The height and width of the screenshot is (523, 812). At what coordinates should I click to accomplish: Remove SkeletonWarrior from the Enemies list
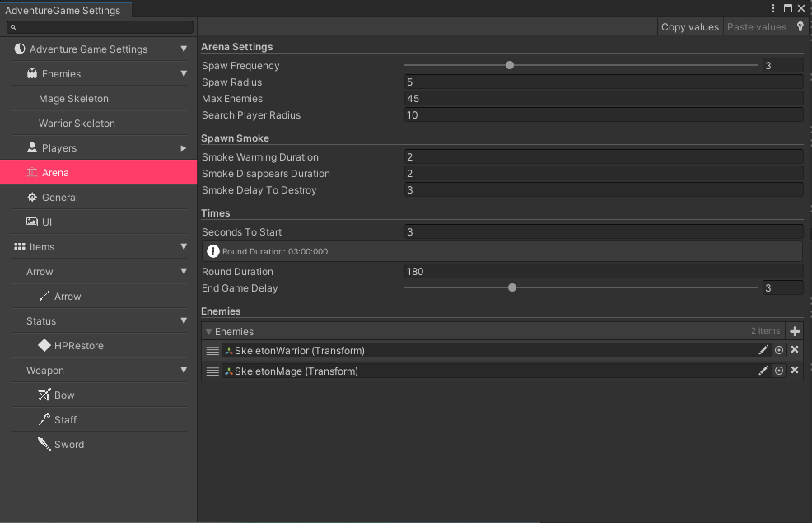coord(795,349)
